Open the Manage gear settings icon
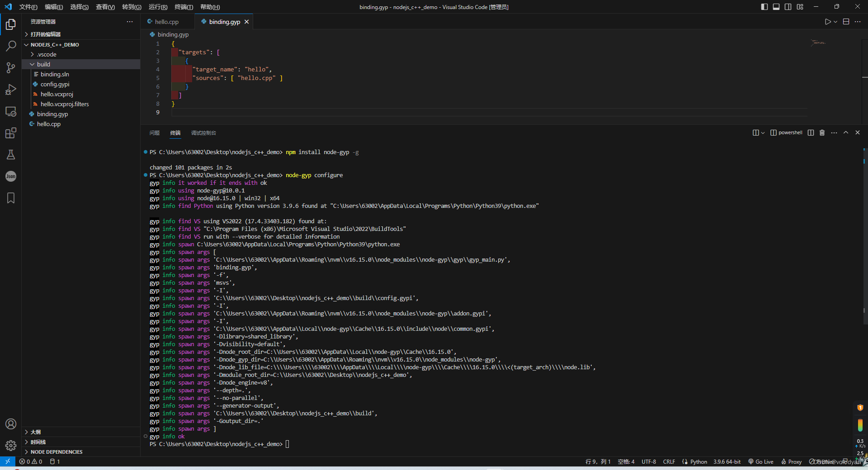868x470 pixels. click(11, 446)
